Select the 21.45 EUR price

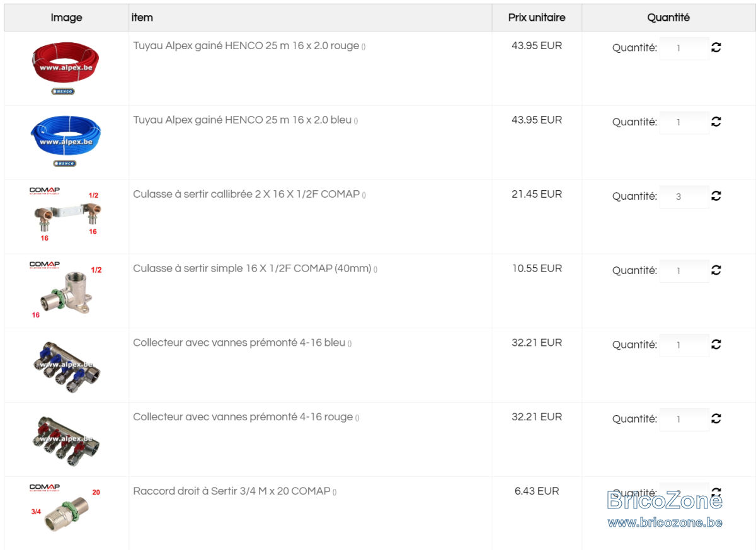[537, 195]
